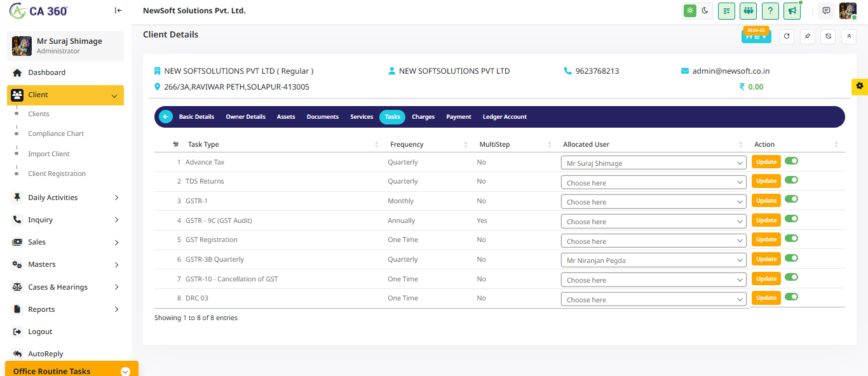868x376 pixels.
Task: Update the GST Registration task
Action: click(x=766, y=239)
